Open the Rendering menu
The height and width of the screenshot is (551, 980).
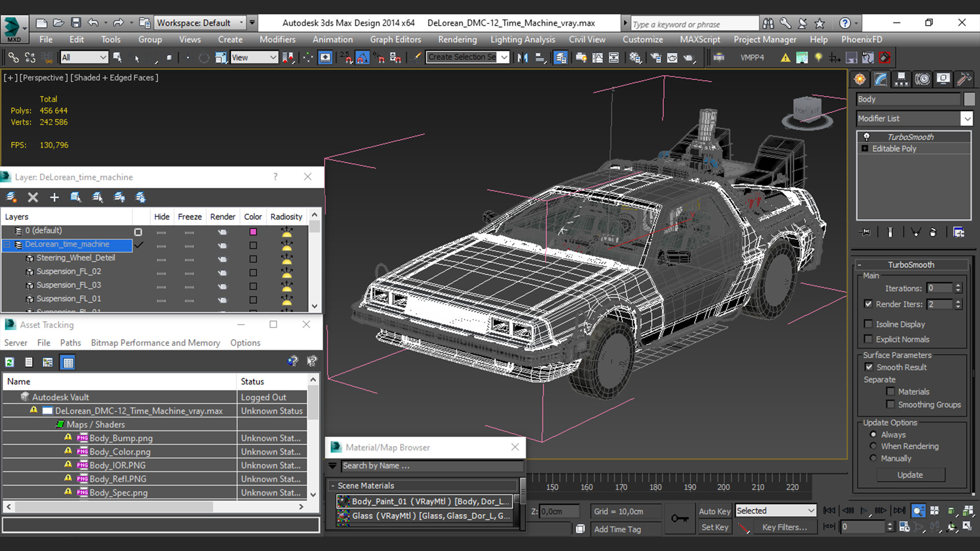(x=457, y=39)
